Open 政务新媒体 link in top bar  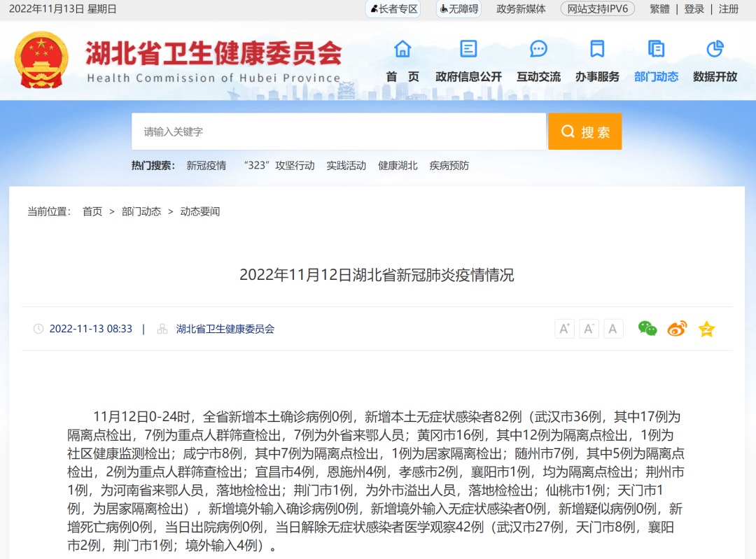[521, 8]
